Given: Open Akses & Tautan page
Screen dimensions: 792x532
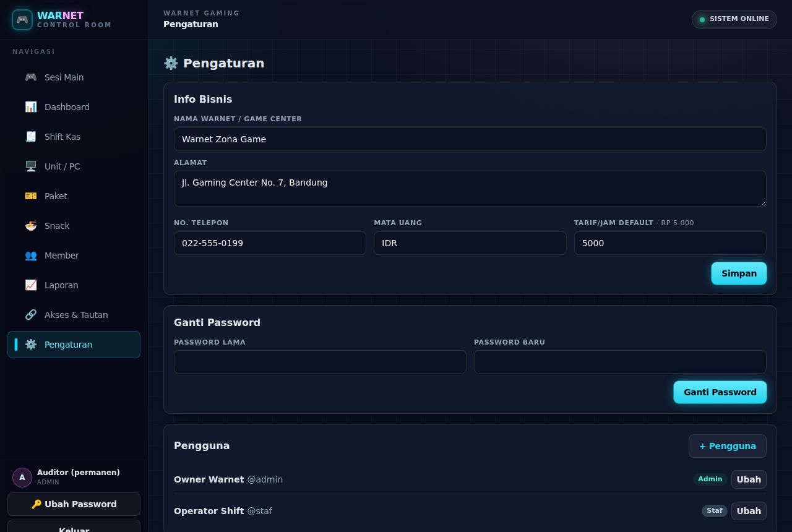Looking at the screenshot, I should (x=74, y=315).
